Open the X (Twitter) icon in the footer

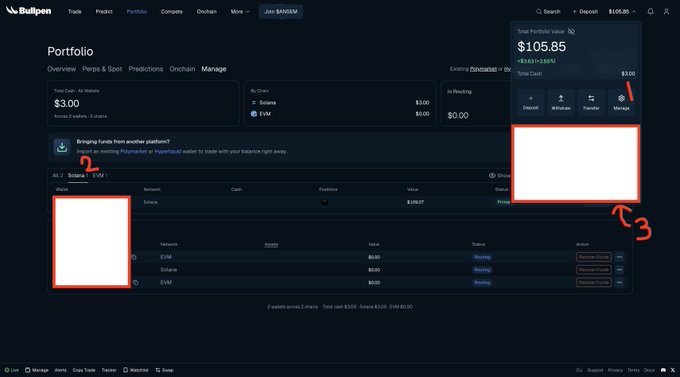pyautogui.click(x=673, y=370)
